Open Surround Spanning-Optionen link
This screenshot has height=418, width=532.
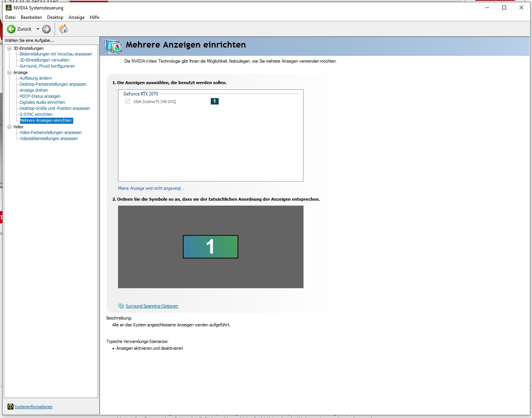click(152, 306)
